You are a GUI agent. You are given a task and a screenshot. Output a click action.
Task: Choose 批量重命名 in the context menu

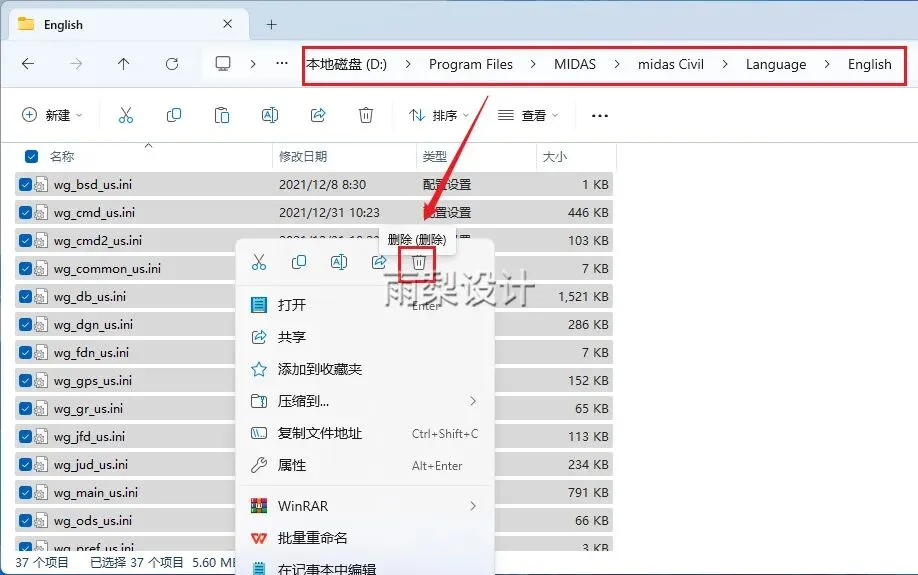[x=365, y=538]
